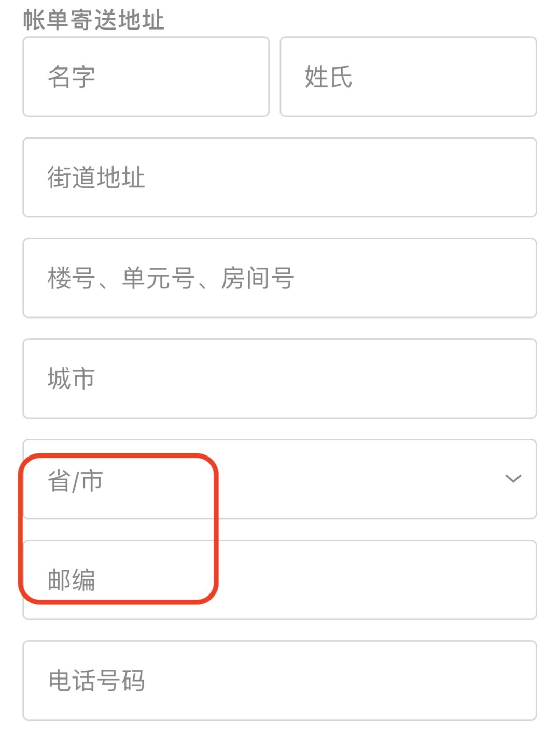Tap the 名字 placeholder text
Image resolution: width=560 pixels, height=747 pixels.
[x=72, y=77]
